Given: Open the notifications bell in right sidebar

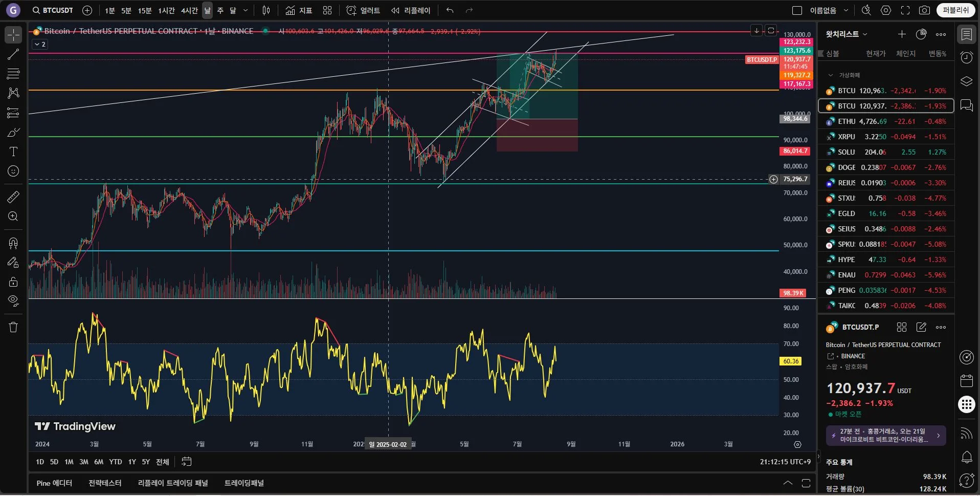Looking at the screenshot, I should pos(967,457).
